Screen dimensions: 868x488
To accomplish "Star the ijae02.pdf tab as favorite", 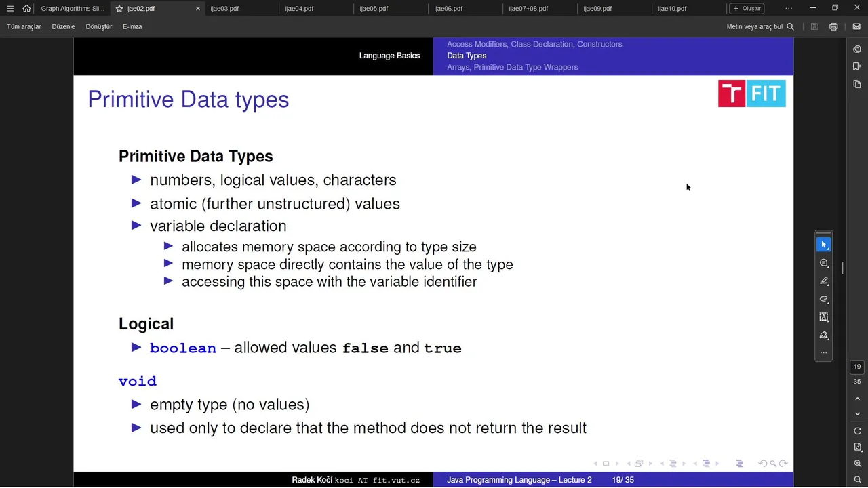I will point(119,9).
